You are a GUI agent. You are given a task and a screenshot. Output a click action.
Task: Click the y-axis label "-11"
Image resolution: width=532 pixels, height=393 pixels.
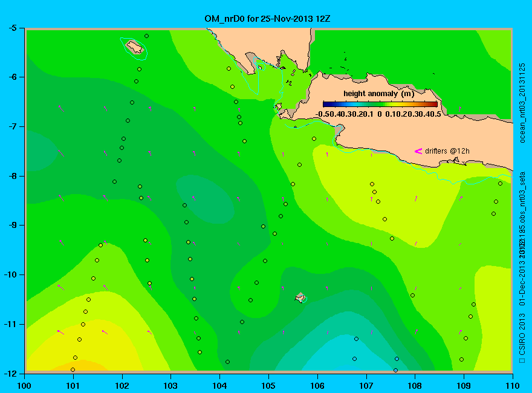pos(10,324)
